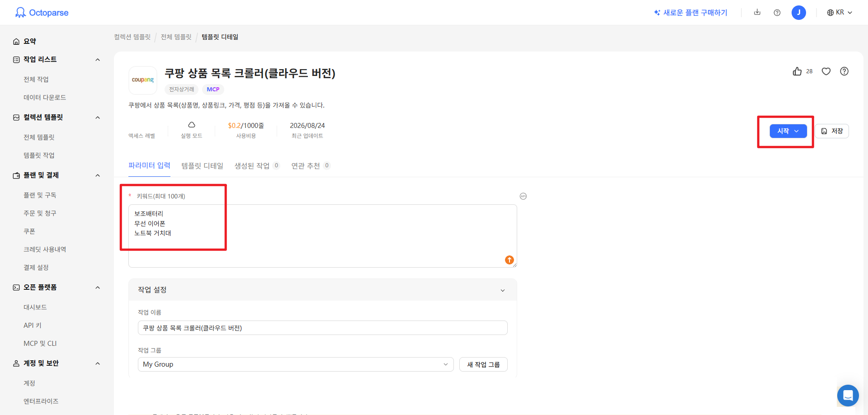Click the 요약 home icon
Image resolution: width=868 pixels, height=415 pixels.
(16, 42)
